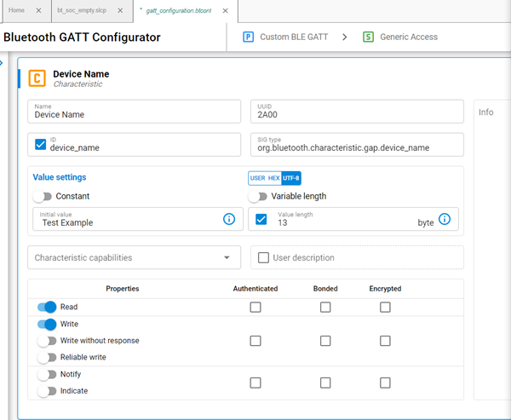Enable the Notify property toggle
The width and height of the screenshot is (511, 420).
coord(47,374)
